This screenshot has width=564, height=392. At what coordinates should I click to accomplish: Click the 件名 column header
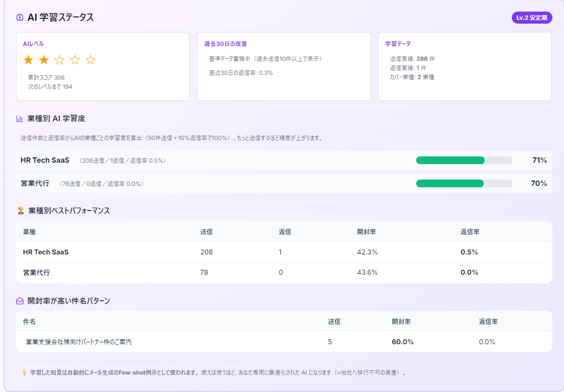(29, 322)
